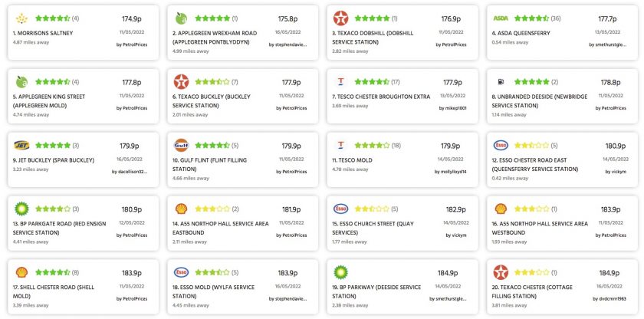
Task: Open the Tesco Chester Broughton Extra listing
Action: coord(381,97)
